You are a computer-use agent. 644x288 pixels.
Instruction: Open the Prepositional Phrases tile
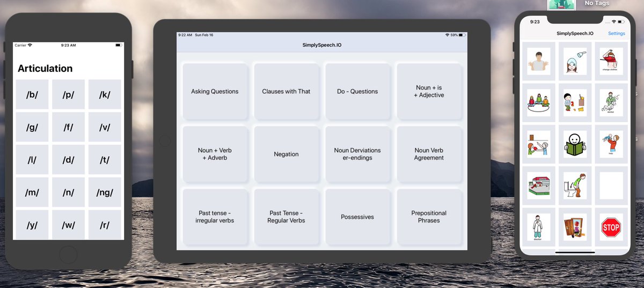click(429, 217)
